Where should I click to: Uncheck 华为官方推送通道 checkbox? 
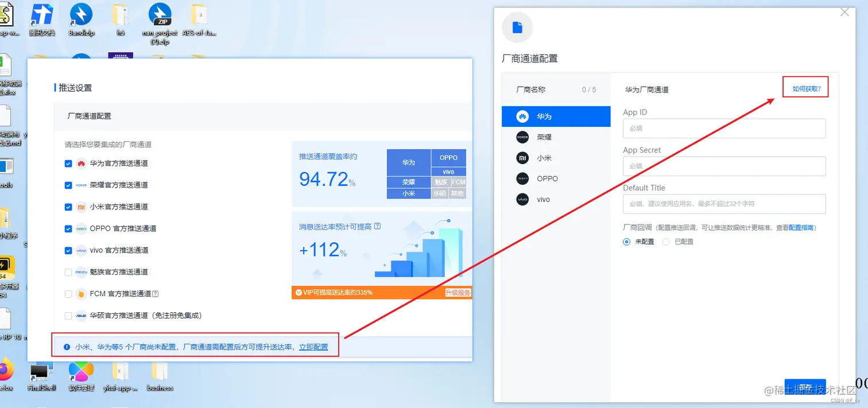coord(68,164)
